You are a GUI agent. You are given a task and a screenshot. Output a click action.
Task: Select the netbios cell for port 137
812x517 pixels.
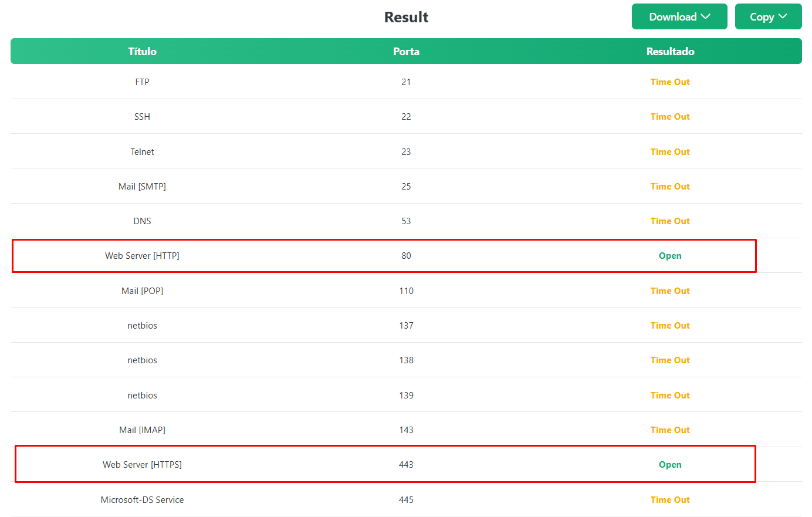coord(142,326)
